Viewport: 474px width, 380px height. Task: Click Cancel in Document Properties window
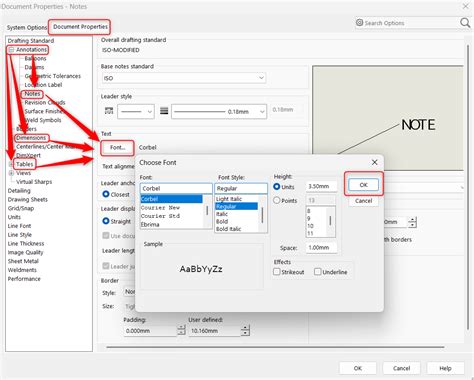coord(401,368)
